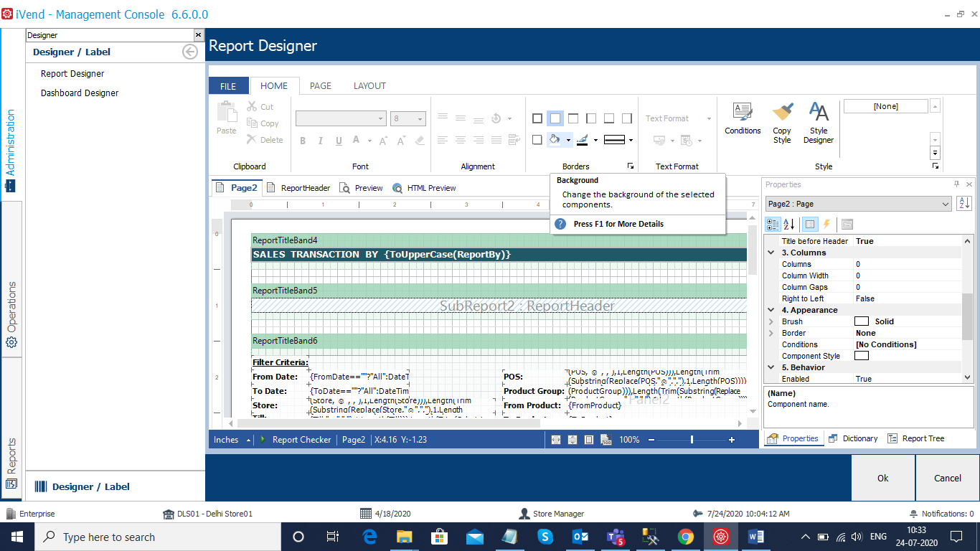This screenshot has height=551, width=980.
Task: Switch to the PAGE ribbon tab
Action: [321, 85]
